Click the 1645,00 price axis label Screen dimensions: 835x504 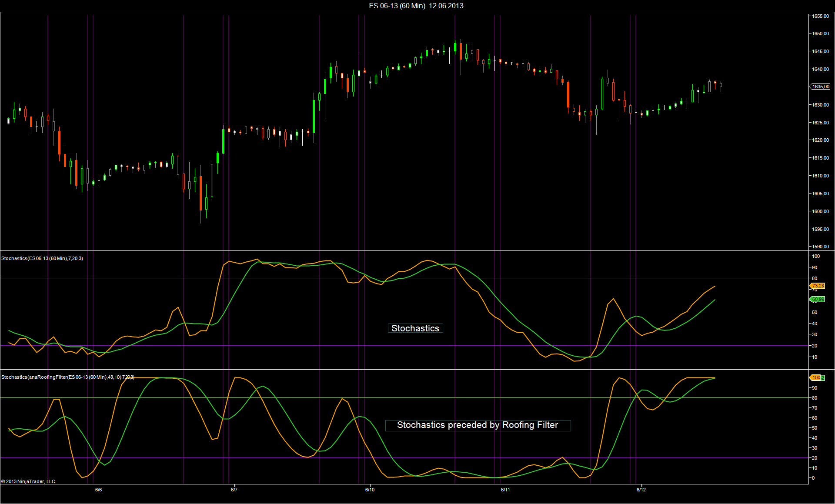(x=820, y=51)
